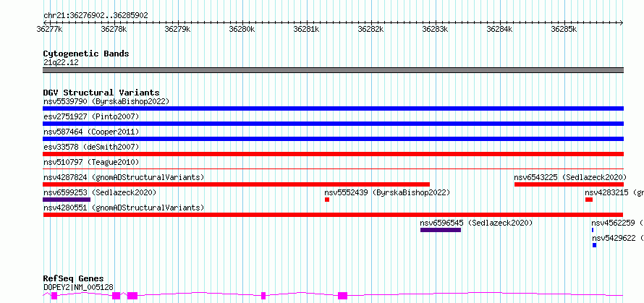Image resolution: width=644 pixels, height=303 pixels.
Task: Open the esv33578 (deSmith2007) red bar
Action: pos(333,154)
